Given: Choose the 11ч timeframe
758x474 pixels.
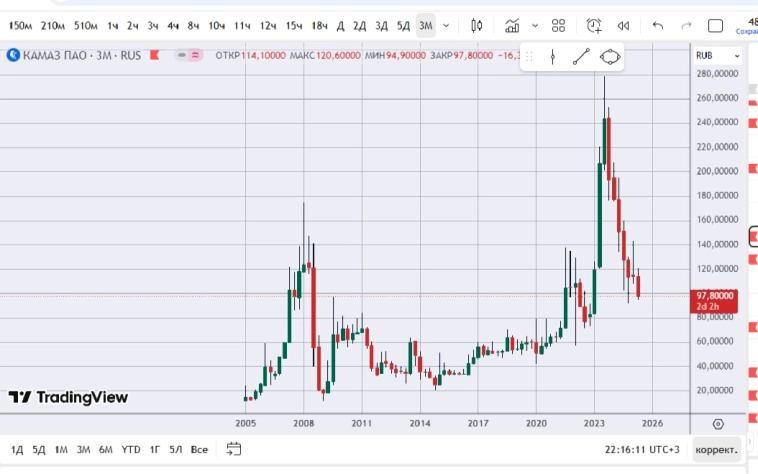Looking at the screenshot, I should pyautogui.click(x=242, y=26).
